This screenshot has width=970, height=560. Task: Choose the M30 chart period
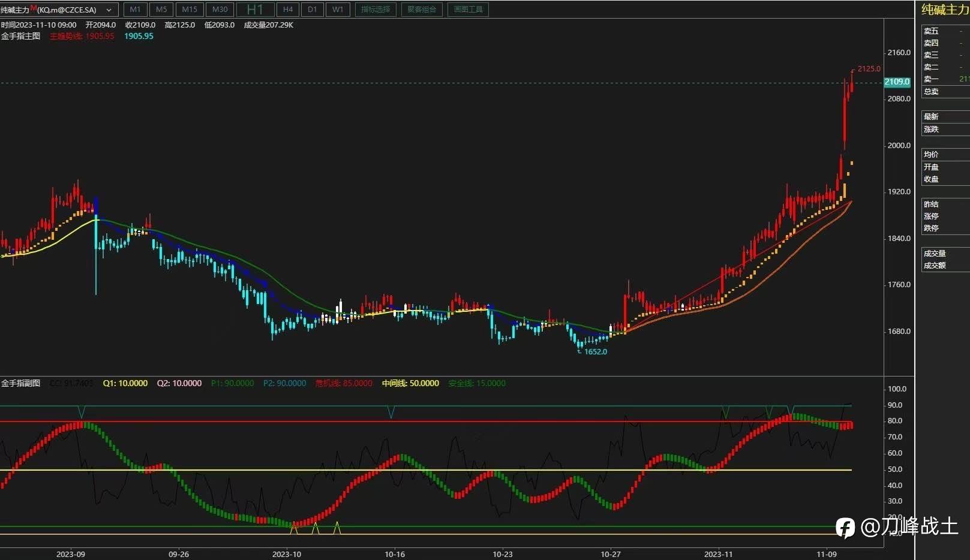point(220,10)
